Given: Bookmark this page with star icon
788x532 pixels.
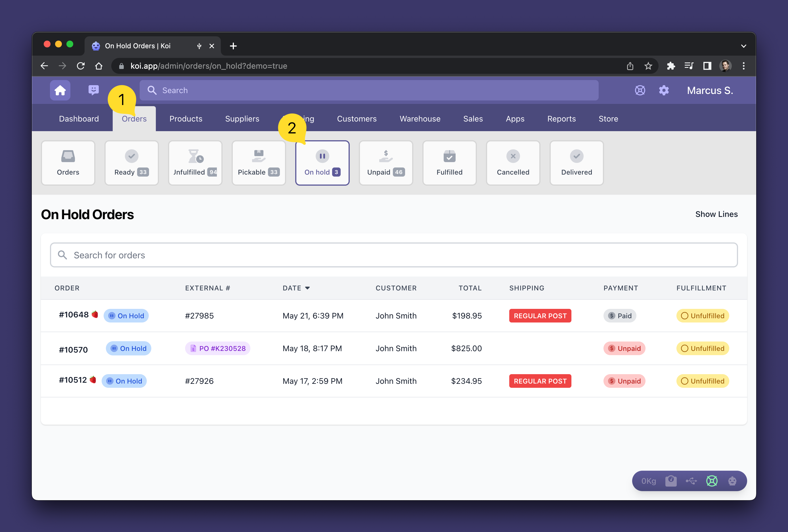Looking at the screenshot, I should tap(648, 66).
